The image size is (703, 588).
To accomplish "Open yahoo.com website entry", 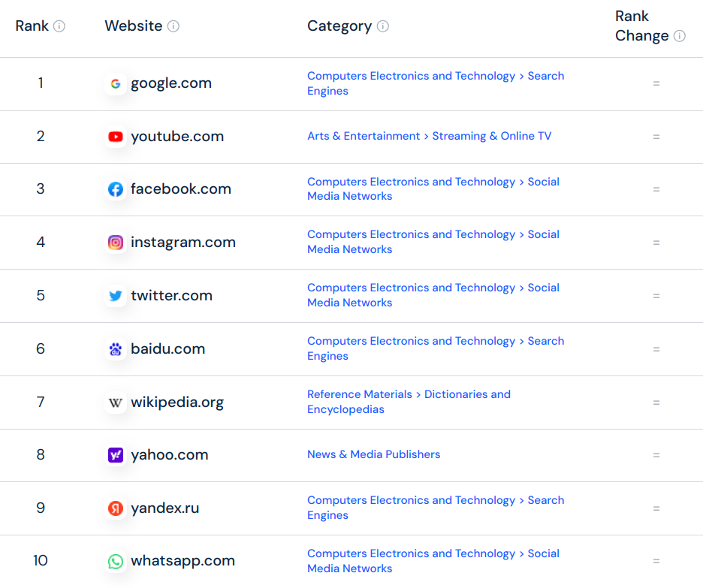I will (170, 455).
